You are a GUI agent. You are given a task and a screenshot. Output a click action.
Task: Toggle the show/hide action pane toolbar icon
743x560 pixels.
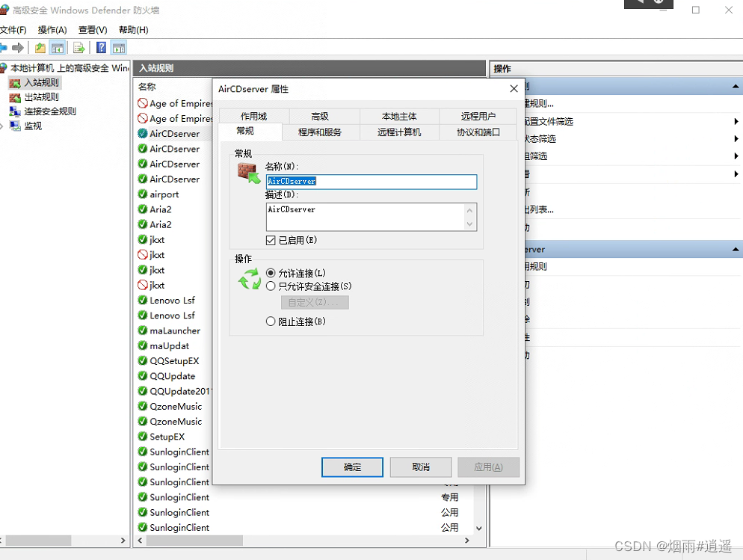(x=118, y=47)
